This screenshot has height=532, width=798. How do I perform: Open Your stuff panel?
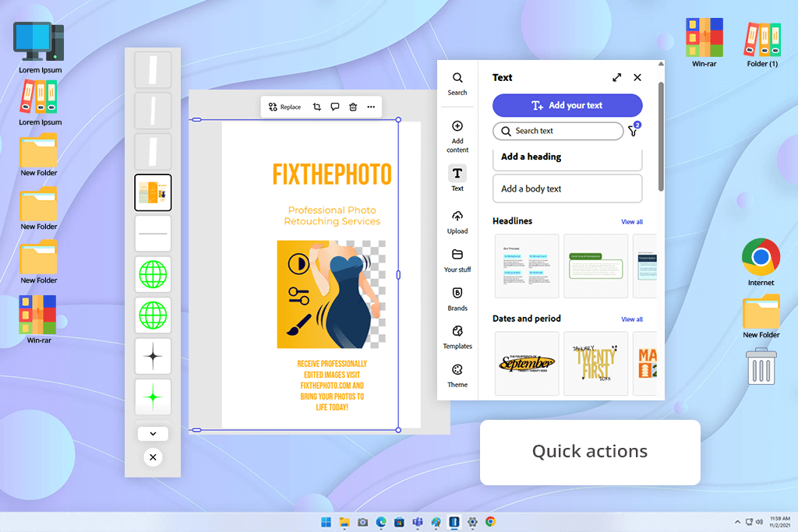[x=457, y=260]
